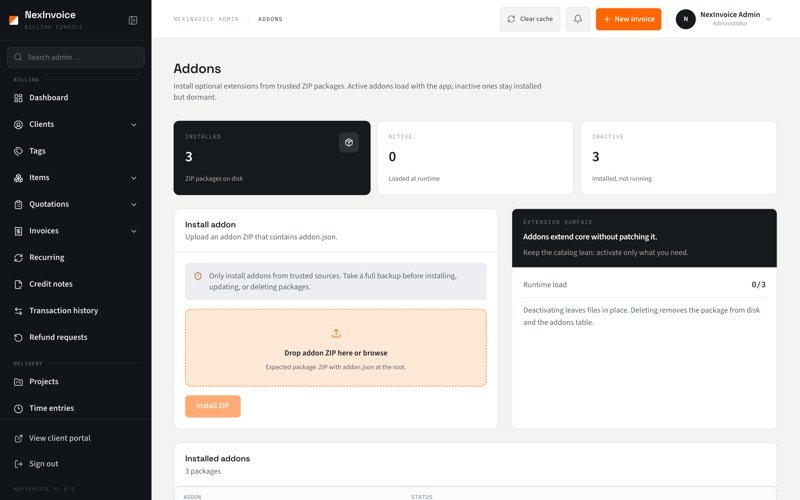Click the Recurring arrows icon
Image resolution: width=800 pixels, height=500 pixels.
tap(18, 258)
